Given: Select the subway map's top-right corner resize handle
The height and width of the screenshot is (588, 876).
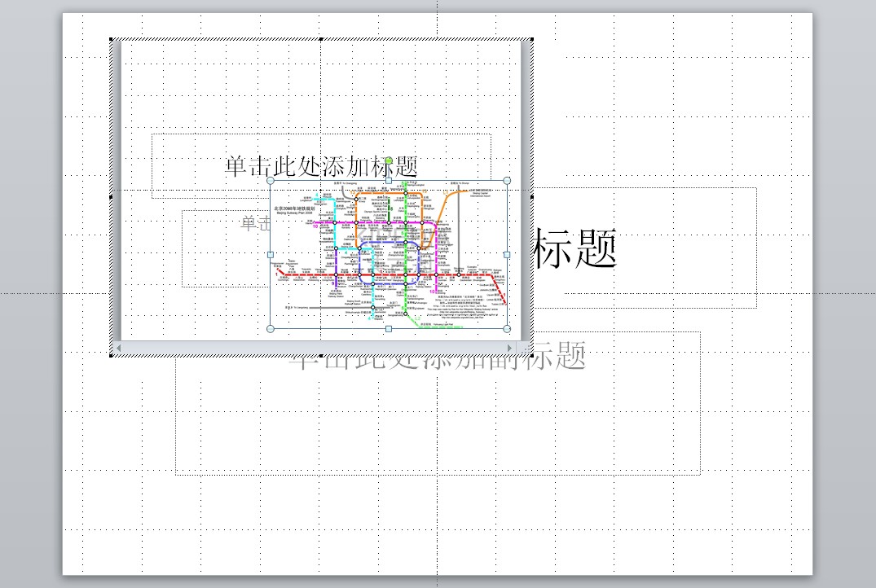Looking at the screenshot, I should click(x=508, y=181).
